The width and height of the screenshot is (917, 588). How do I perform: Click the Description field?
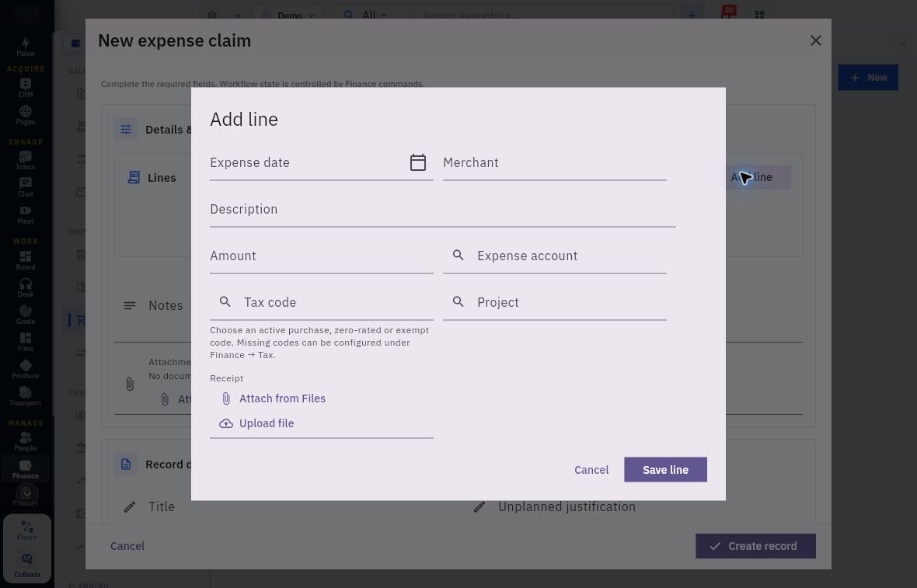point(443,209)
